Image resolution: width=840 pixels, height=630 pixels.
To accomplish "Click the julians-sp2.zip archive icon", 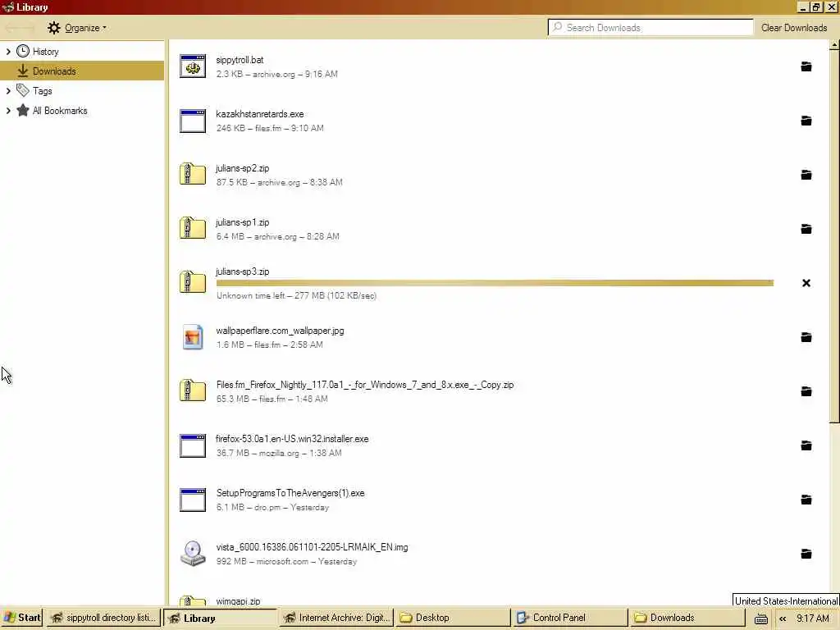I will [x=193, y=174].
